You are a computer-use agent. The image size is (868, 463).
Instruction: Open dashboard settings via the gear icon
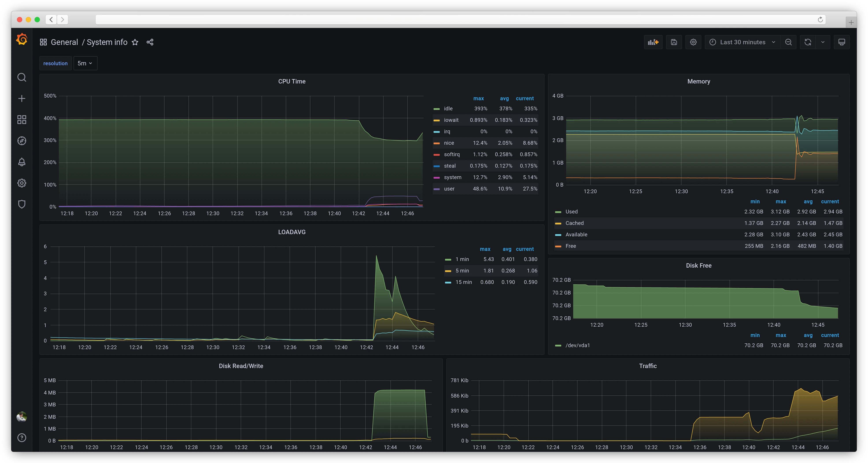tap(693, 42)
